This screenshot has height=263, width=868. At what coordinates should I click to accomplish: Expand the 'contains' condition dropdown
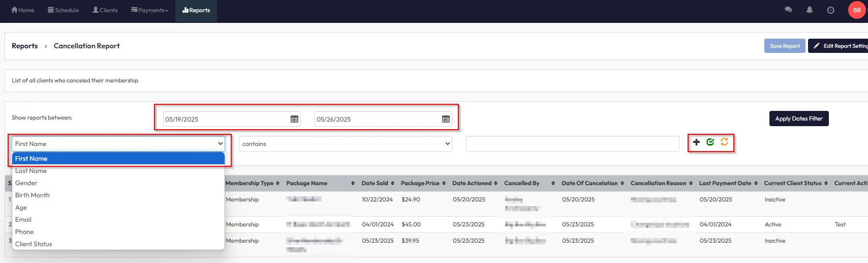[345, 144]
